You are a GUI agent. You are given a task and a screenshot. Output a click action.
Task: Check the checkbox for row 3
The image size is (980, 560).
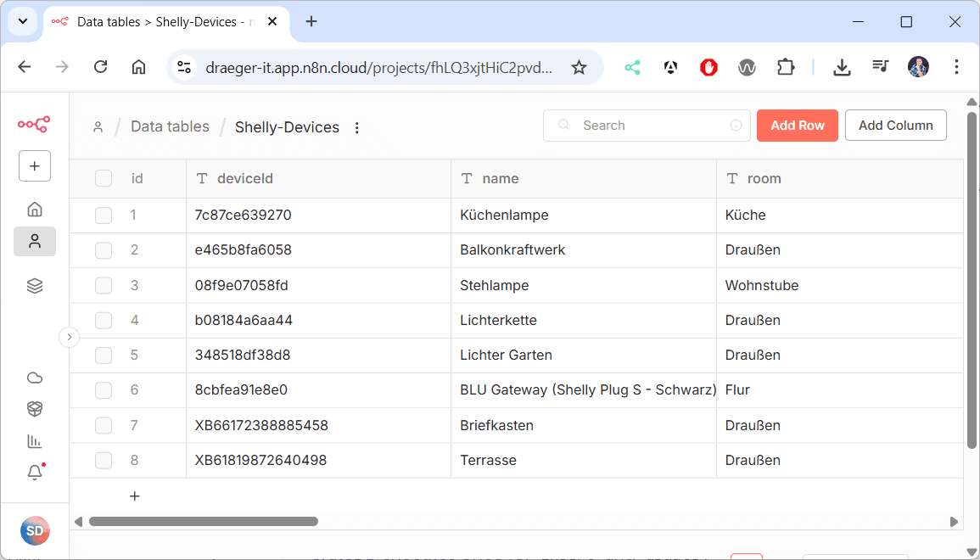[104, 285]
